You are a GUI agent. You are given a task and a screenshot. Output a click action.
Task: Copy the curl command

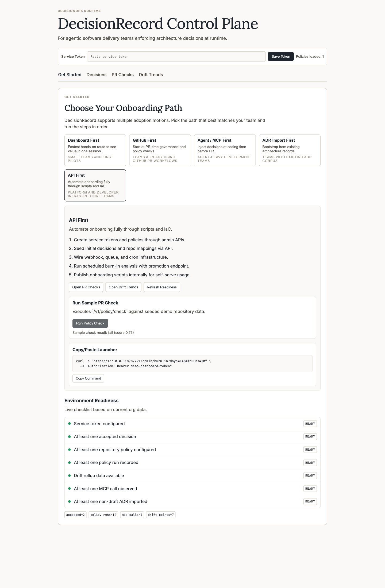[88, 378]
